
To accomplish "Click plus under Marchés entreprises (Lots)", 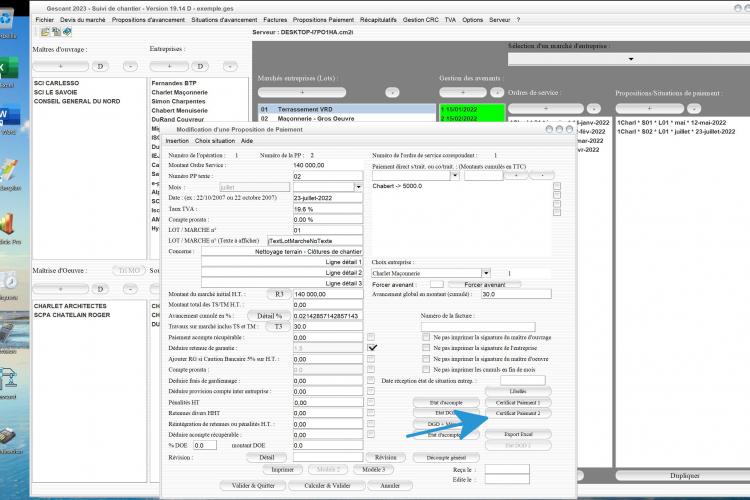I will tap(302, 92).
